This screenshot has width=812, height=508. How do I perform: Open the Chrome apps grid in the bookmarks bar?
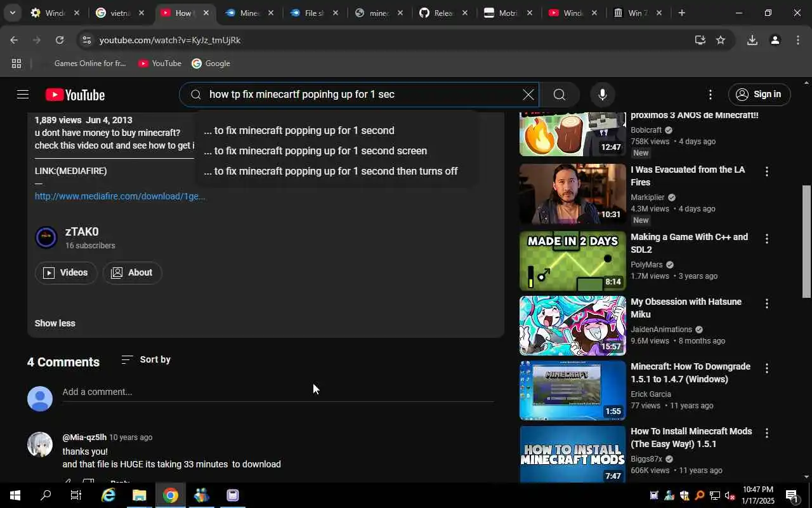(x=16, y=63)
